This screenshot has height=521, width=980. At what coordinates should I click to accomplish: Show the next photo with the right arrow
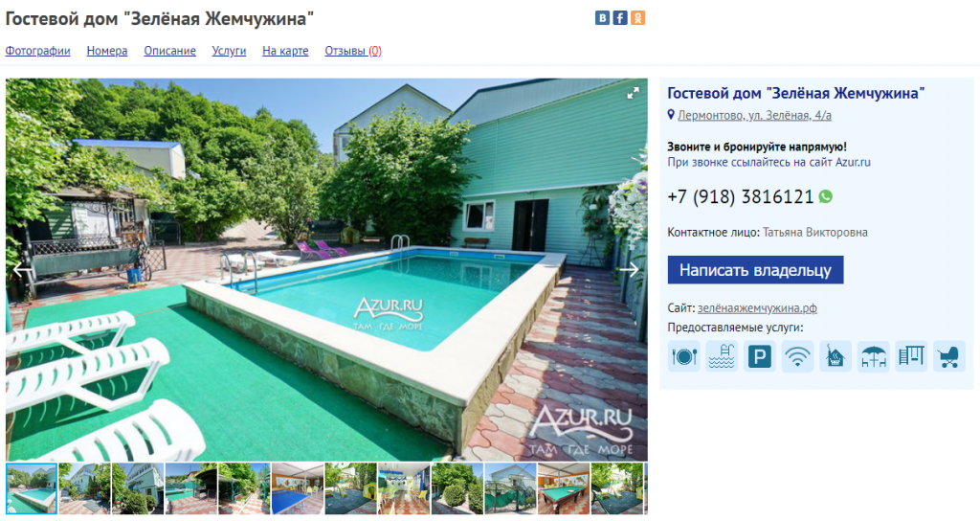point(629,269)
